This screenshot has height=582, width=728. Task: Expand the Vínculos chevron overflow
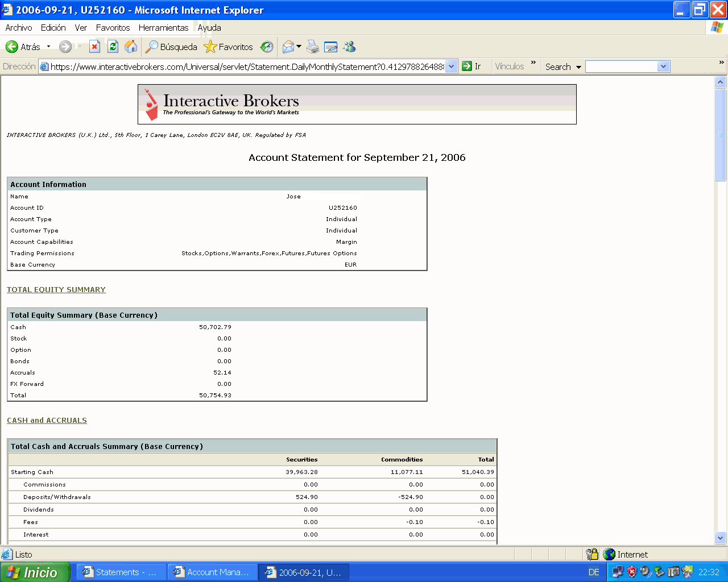533,63
